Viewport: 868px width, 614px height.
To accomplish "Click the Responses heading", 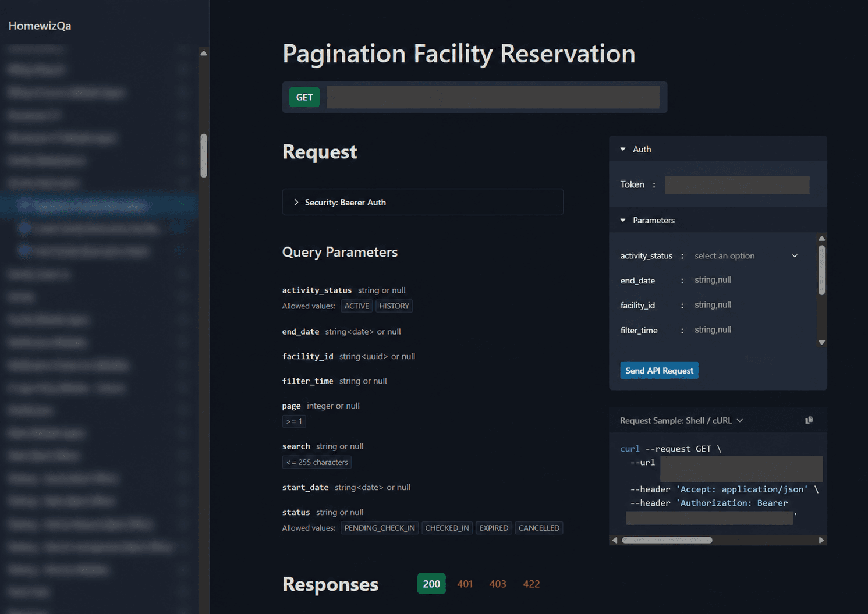I will pos(330,584).
